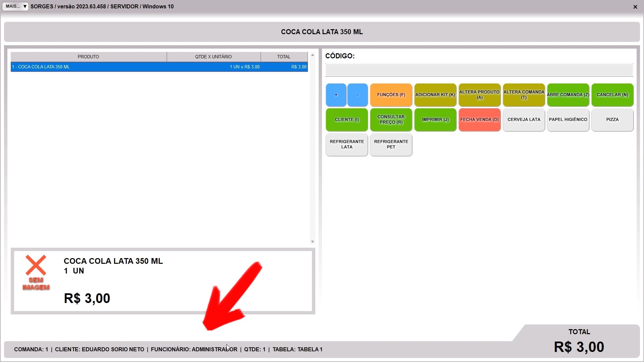Click item list scrollbar up arrow
Screen dimensions: 644x362
coord(313,55)
